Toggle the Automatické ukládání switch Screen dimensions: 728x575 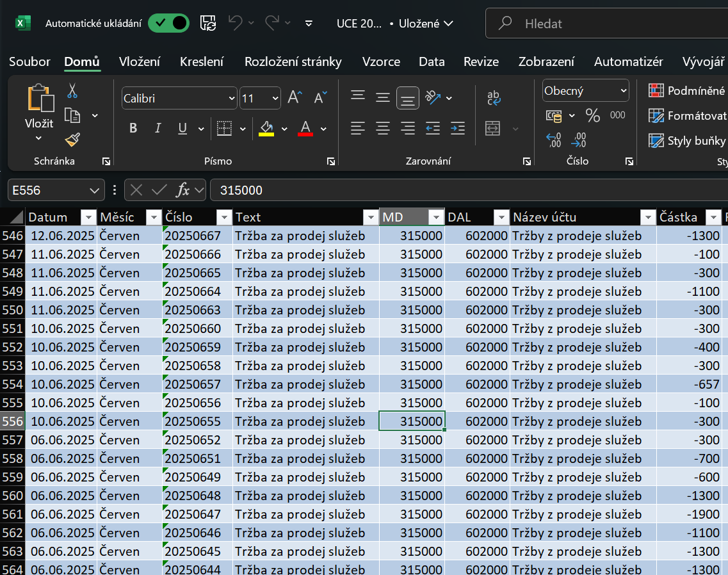(x=168, y=24)
